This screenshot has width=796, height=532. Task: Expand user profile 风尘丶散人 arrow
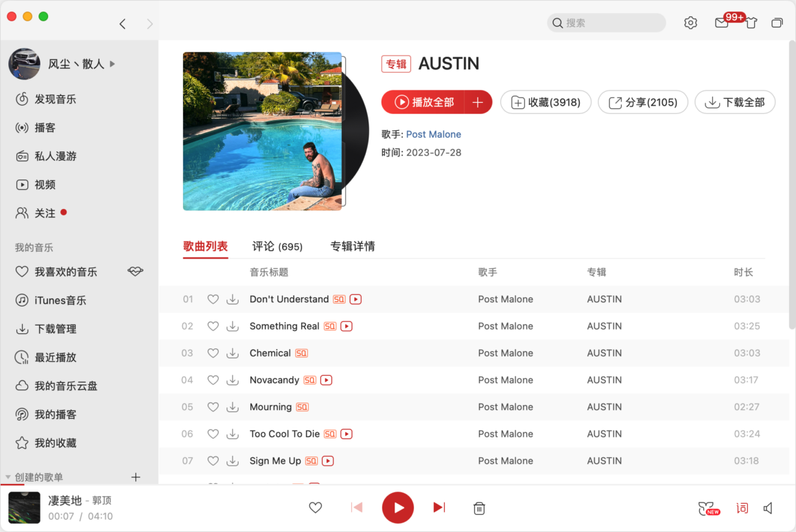click(112, 64)
